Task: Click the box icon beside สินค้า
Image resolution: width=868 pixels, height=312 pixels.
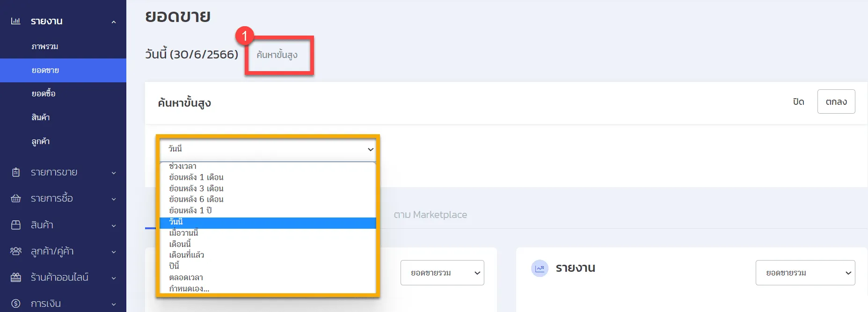Action: pyautogui.click(x=16, y=225)
